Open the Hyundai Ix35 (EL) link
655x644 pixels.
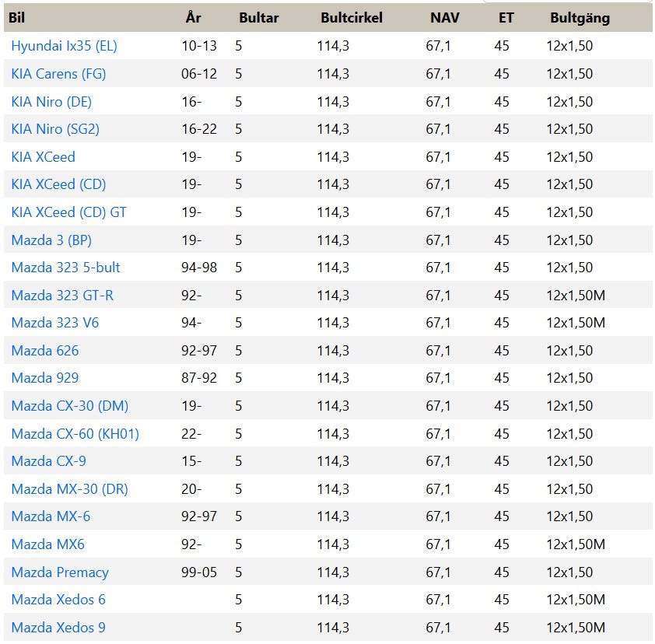point(64,46)
